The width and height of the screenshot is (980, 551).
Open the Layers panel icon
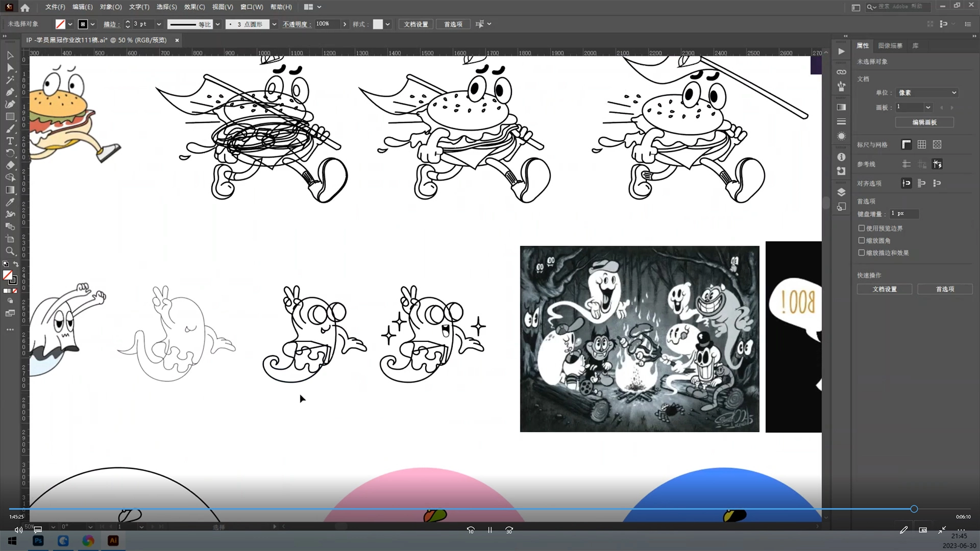pos(841,192)
